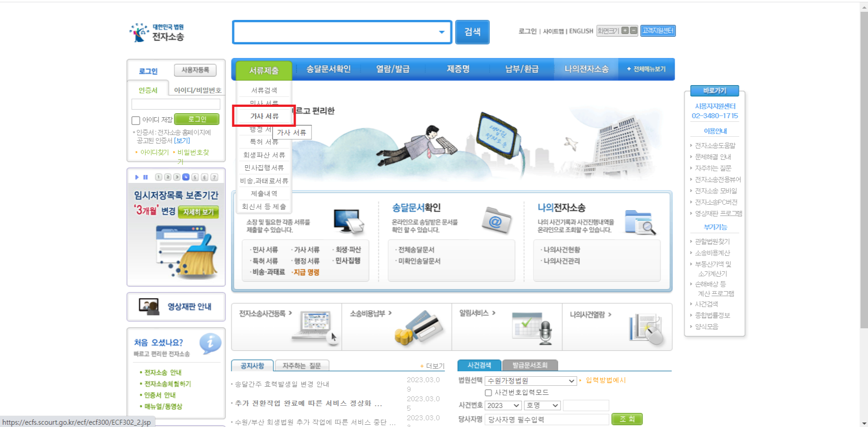
Task: Select 가사 서류 in submenu
Action: pos(264,116)
